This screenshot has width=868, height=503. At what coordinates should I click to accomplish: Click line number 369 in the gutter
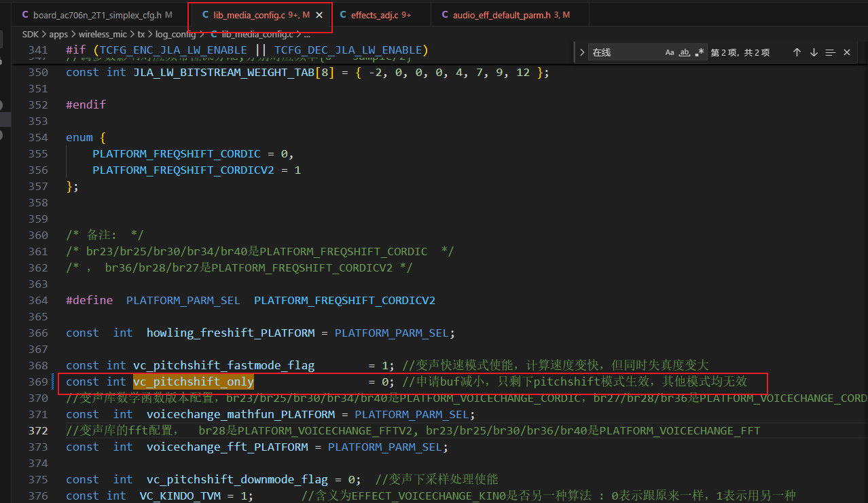coord(38,382)
